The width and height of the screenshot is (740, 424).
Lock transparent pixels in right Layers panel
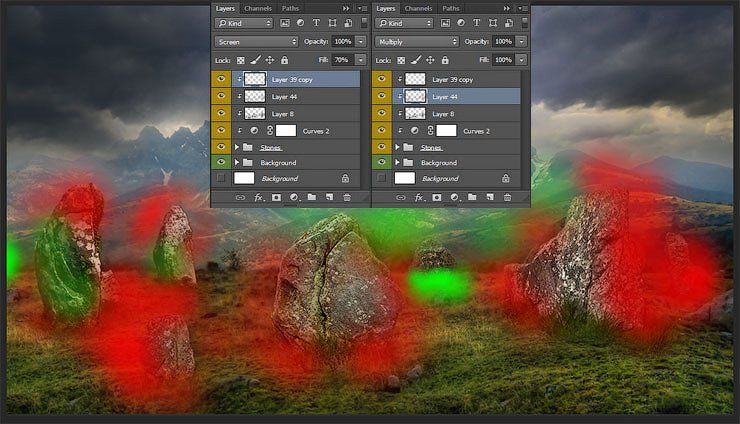[x=401, y=60]
